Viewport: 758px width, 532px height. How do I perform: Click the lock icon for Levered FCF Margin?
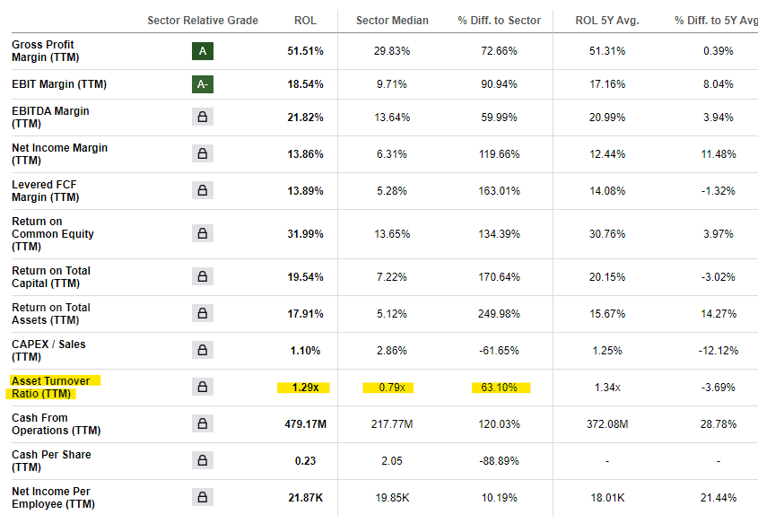[203, 190]
